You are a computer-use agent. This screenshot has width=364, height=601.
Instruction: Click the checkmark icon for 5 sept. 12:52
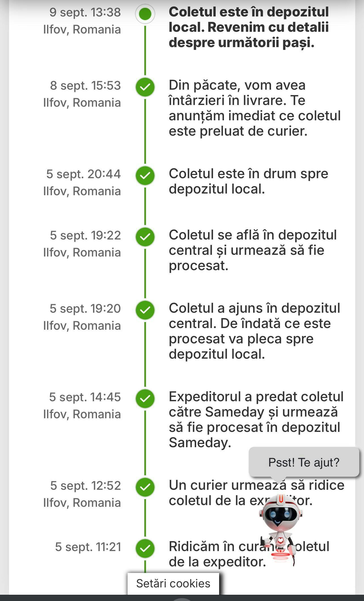pos(145,487)
